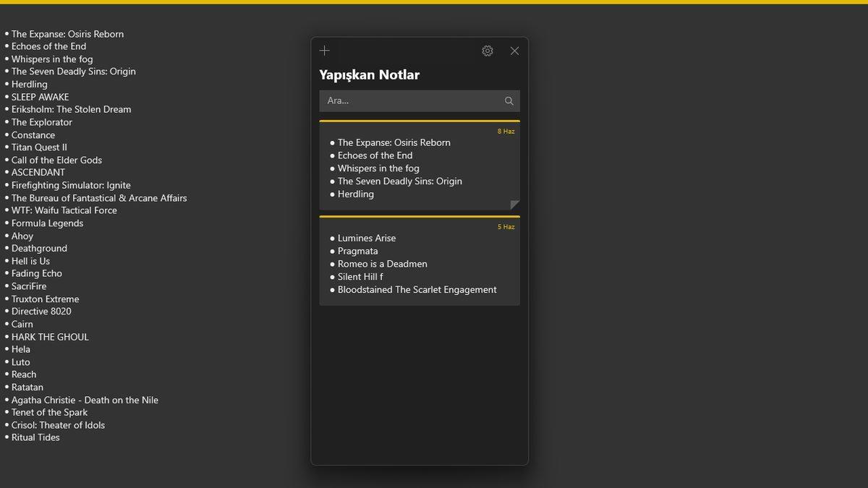Click the Ritual Tides list item

point(35,437)
